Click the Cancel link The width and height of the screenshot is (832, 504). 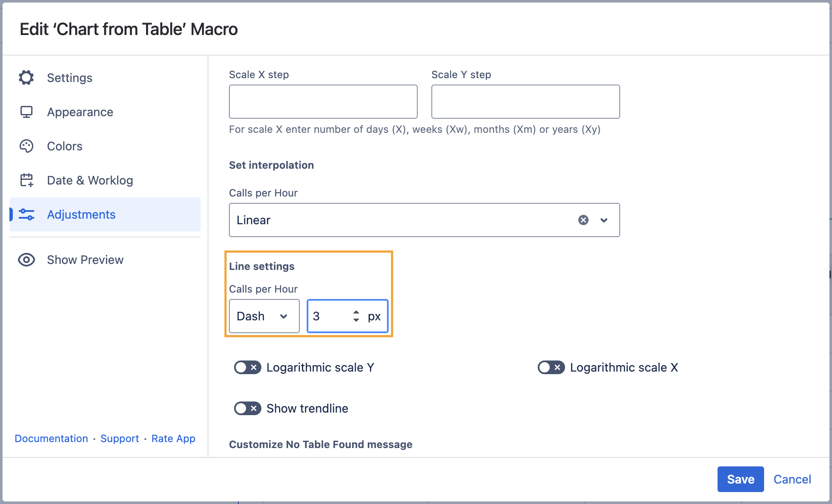pos(792,479)
